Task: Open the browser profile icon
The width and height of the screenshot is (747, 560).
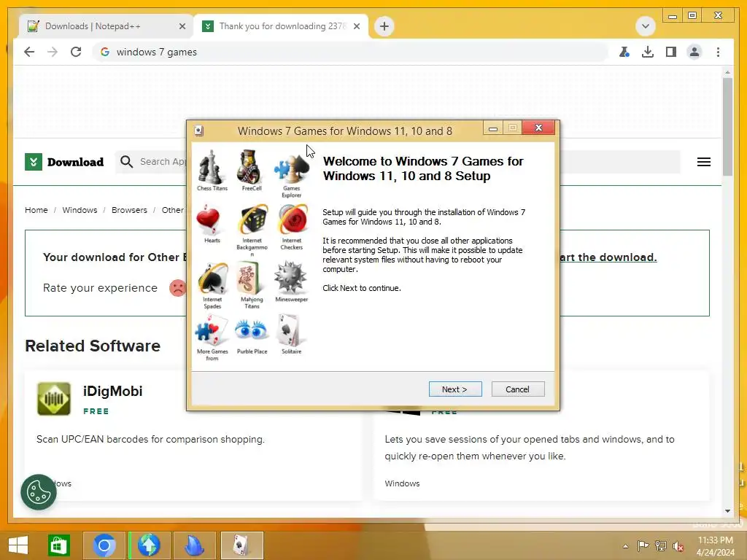Action: pos(694,52)
